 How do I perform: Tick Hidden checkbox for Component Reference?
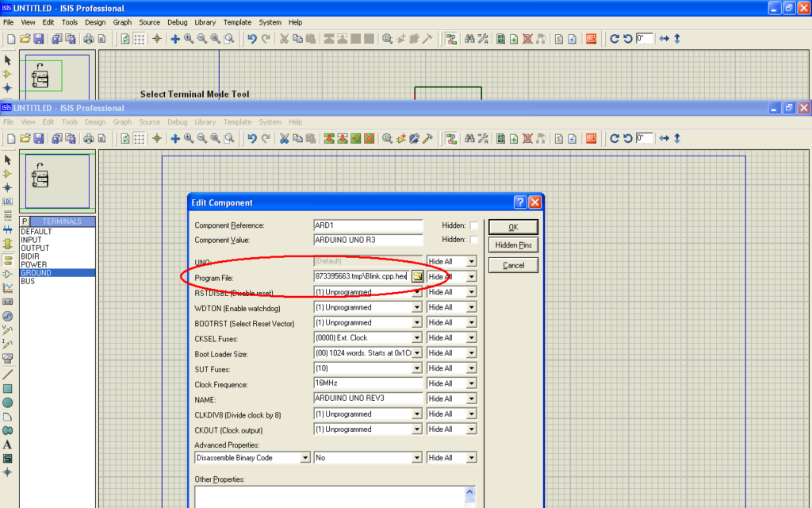[x=474, y=225]
